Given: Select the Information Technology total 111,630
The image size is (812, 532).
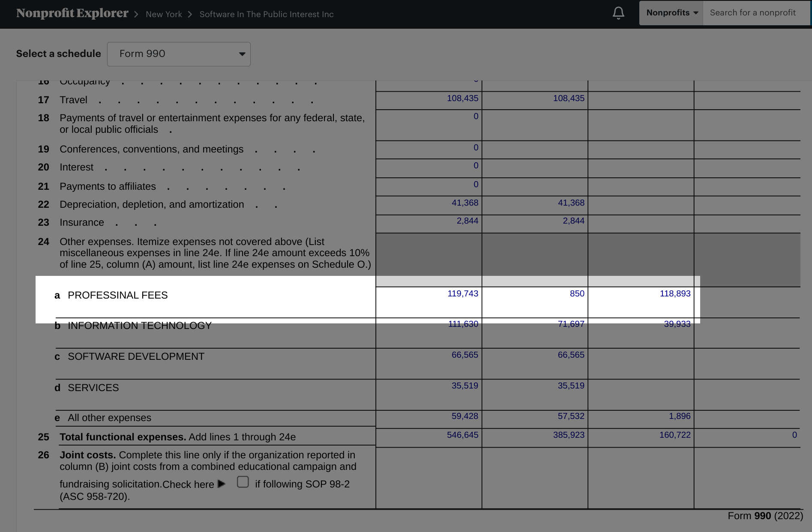Looking at the screenshot, I should pos(463,324).
